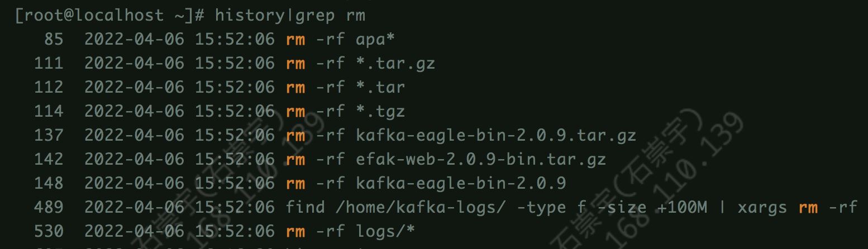Click the 'history|grep rm' command text

coord(290,15)
